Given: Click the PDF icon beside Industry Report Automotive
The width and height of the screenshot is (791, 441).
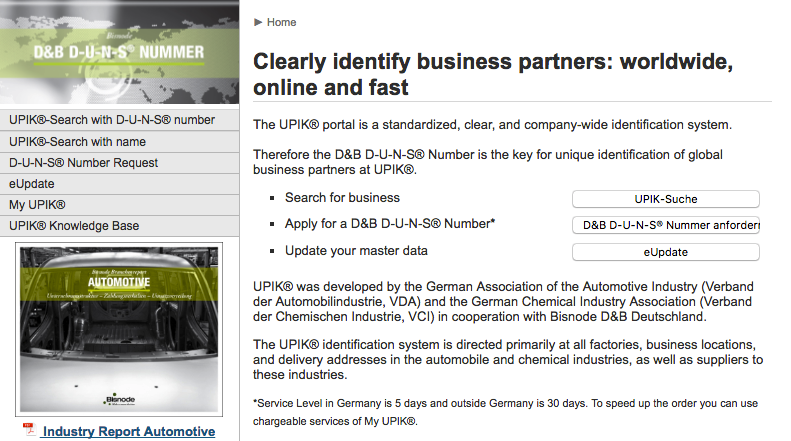Looking at the screenshot, I should (x=29, y=430).
